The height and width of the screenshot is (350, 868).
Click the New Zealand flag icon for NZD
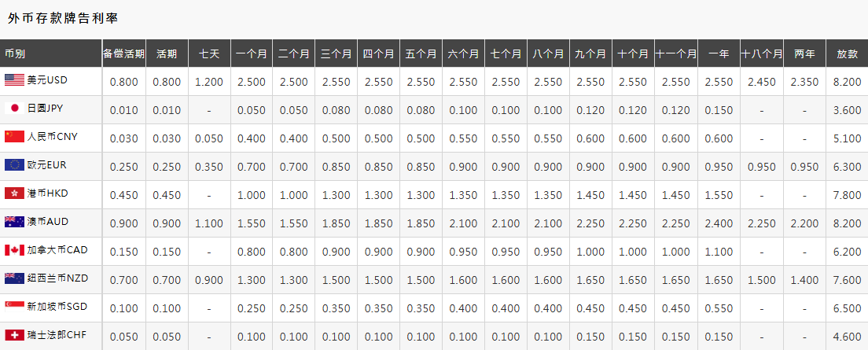[14, 278]
